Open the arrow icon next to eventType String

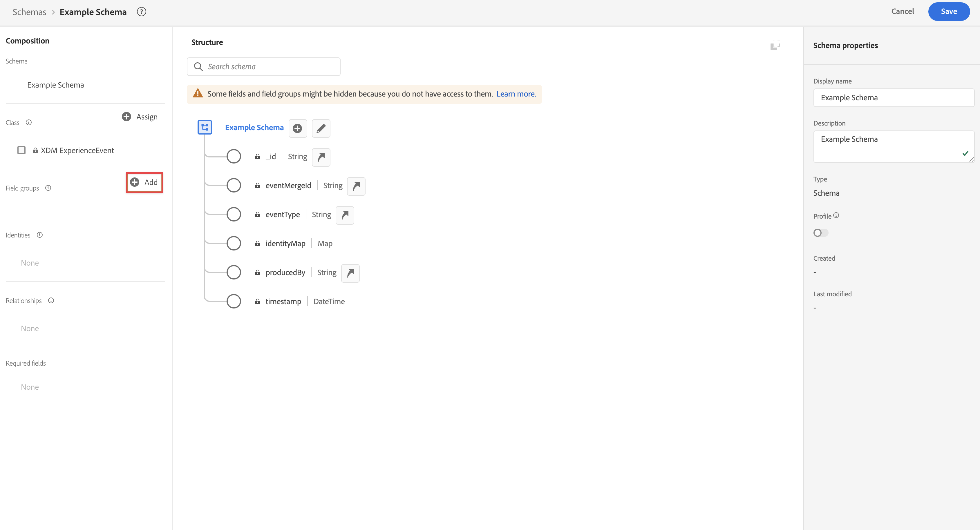345,215
